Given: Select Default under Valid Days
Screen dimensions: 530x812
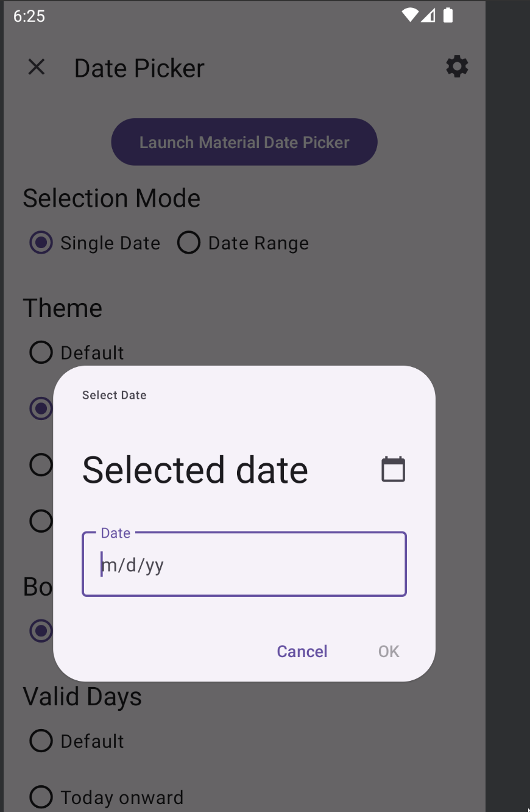Looking at the screenshot, I should click(41, 741).
